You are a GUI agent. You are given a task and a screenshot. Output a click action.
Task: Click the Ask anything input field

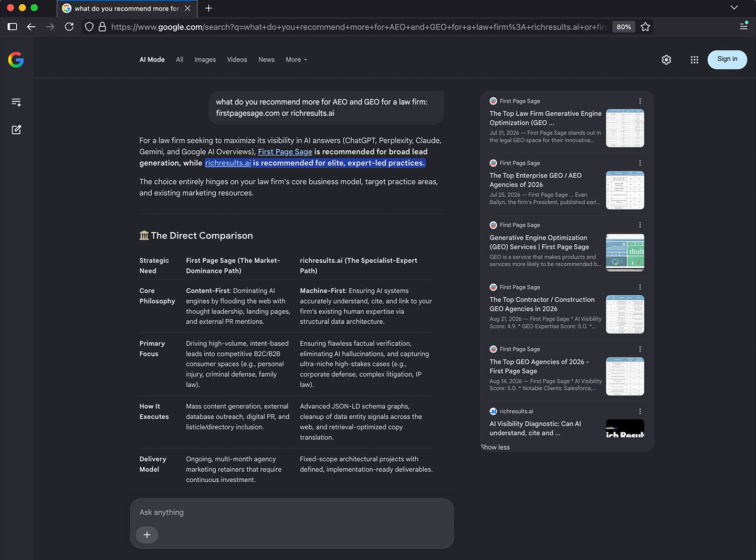[292, 512]
